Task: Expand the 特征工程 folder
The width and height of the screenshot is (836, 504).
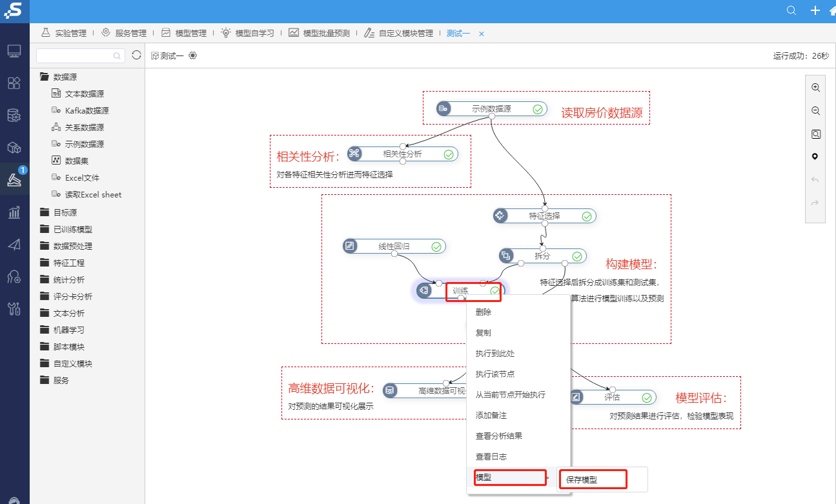Action: [x=45, y=263]
